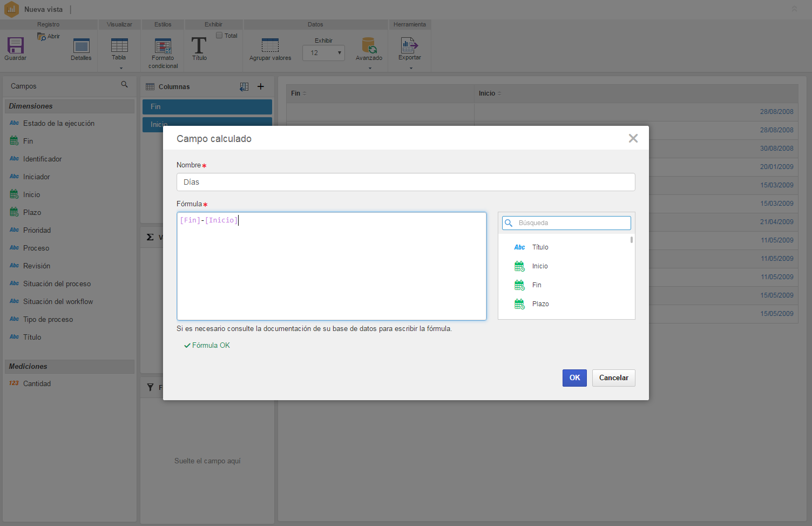Click the Nombre input field
The width and height of the screenshot is (812, 526).
coord(406,182)
